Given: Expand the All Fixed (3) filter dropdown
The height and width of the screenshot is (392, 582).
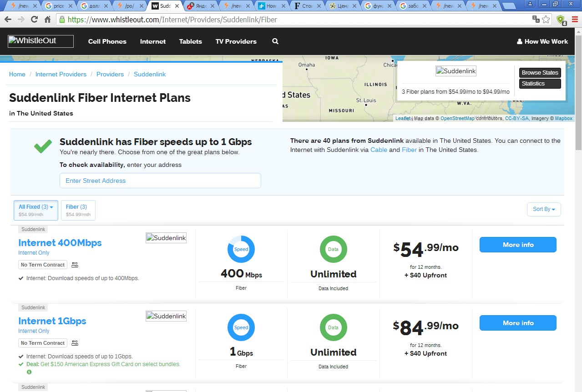Looking at the screenshot, I should pyautogui.click(x=36, y=211).
